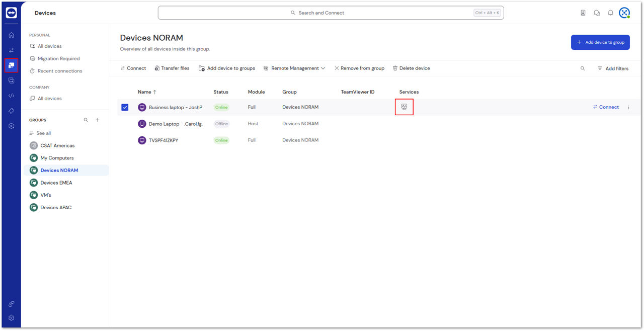Search groups with the magnifier icon
The height and width of the screenshot is (331, 644).
(x=86, y=120)
